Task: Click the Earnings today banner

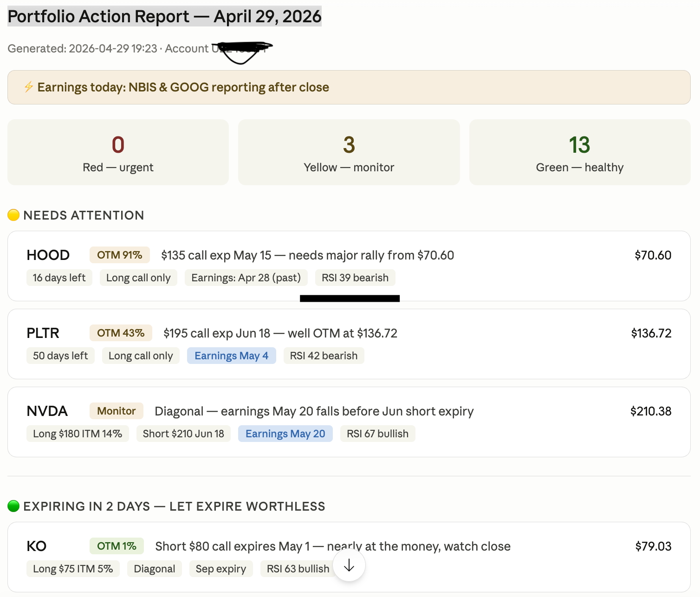Action: pyautogui.click(x=349, y=87)
